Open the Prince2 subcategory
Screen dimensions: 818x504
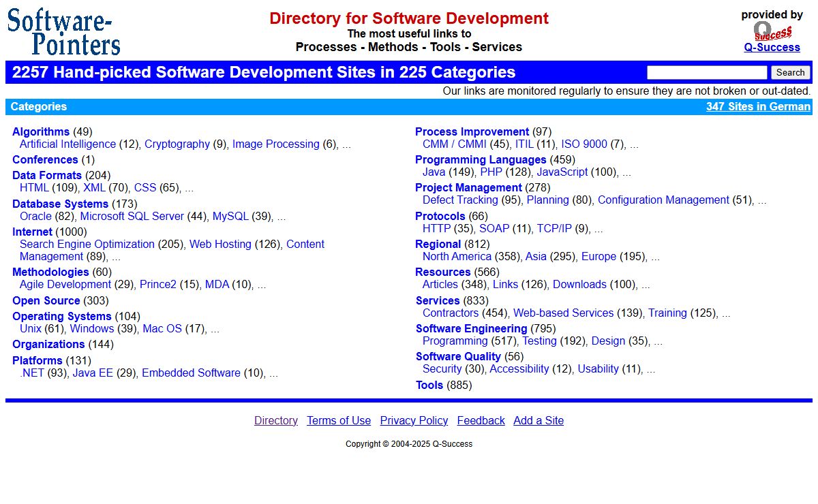[x=158, y=285]
